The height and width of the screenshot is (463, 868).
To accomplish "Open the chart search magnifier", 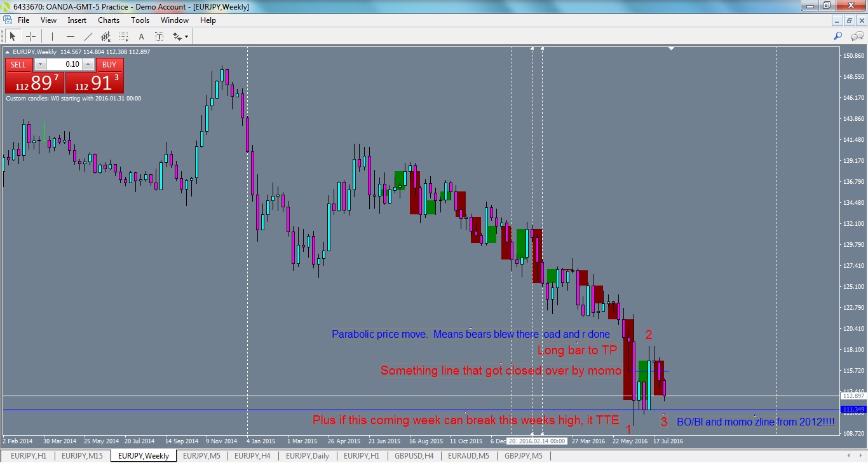I will 839,36.
